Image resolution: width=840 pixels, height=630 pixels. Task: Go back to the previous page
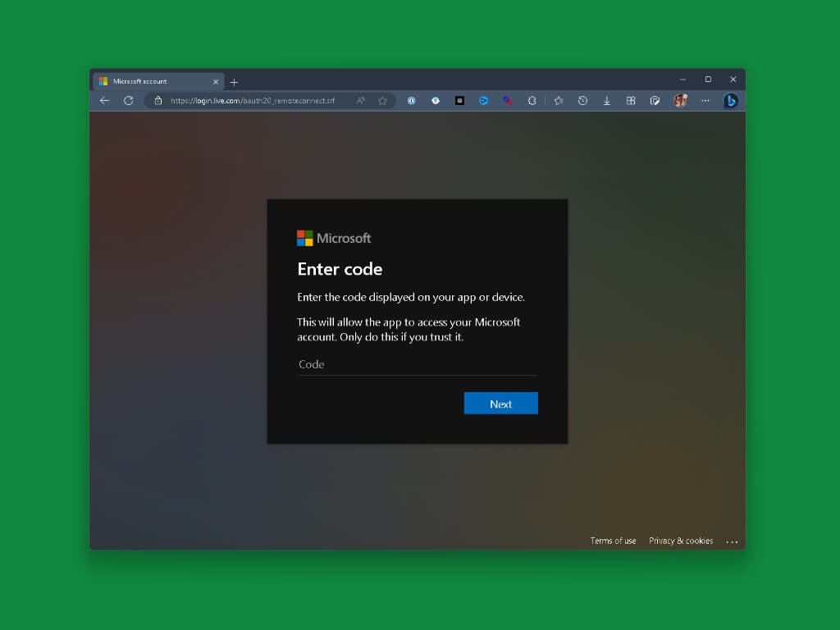(104, 100)
